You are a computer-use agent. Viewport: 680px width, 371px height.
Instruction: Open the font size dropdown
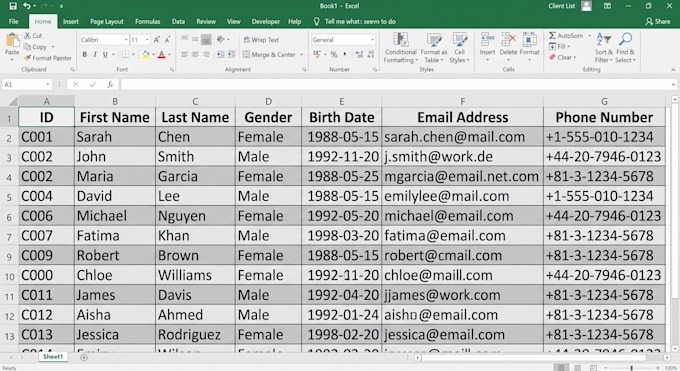click(147, 39)
